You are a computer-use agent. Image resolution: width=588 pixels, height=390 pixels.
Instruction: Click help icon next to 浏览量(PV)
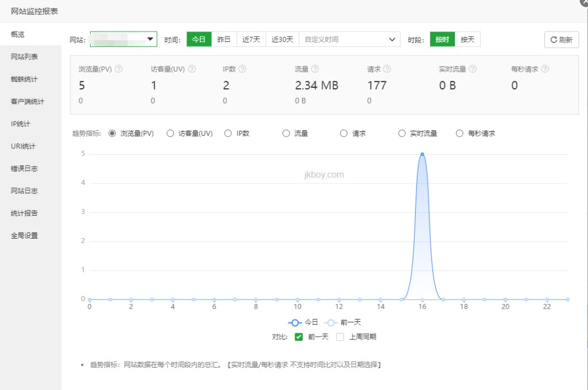(x=119, y=69)
